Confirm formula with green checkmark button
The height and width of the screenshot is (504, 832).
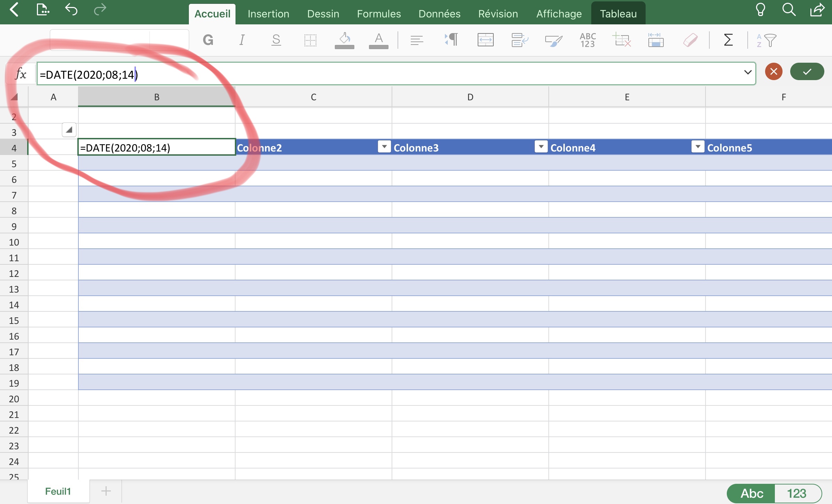[x=807, y=72]
